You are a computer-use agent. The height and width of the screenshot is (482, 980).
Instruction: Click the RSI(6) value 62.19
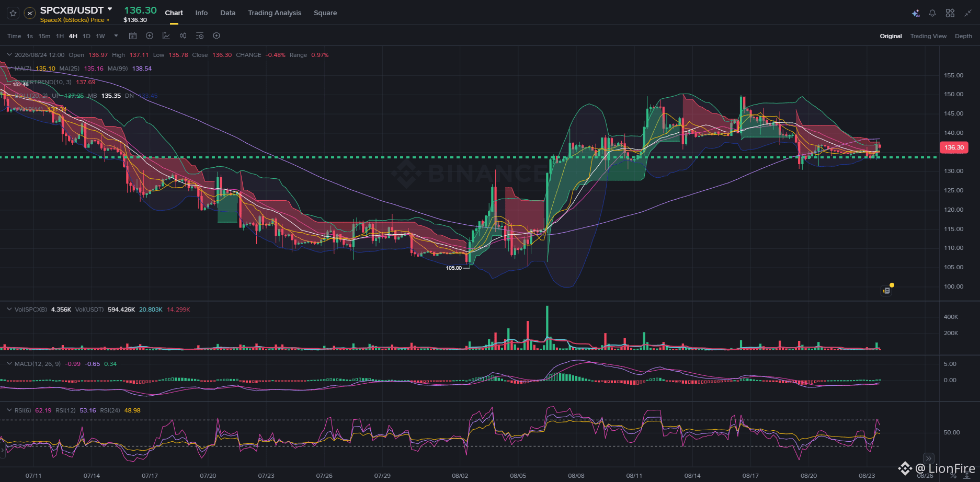[x=43, y=410]
